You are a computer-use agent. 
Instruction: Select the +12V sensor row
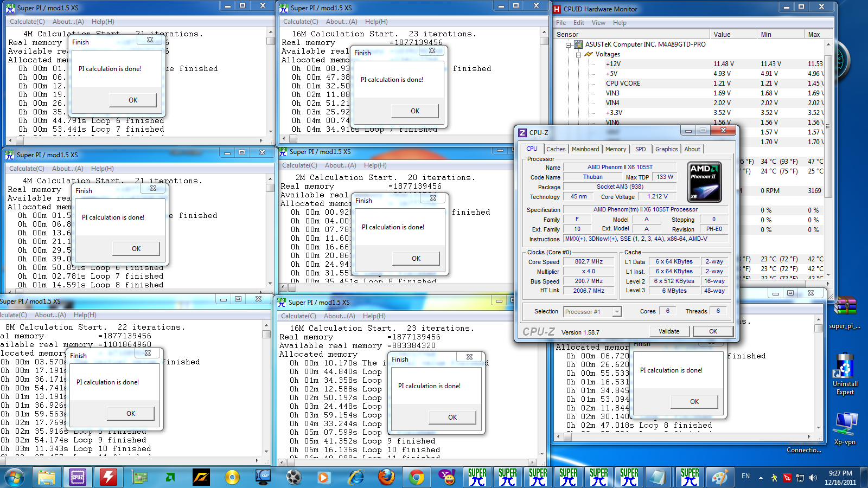click(x=715, y=64)
